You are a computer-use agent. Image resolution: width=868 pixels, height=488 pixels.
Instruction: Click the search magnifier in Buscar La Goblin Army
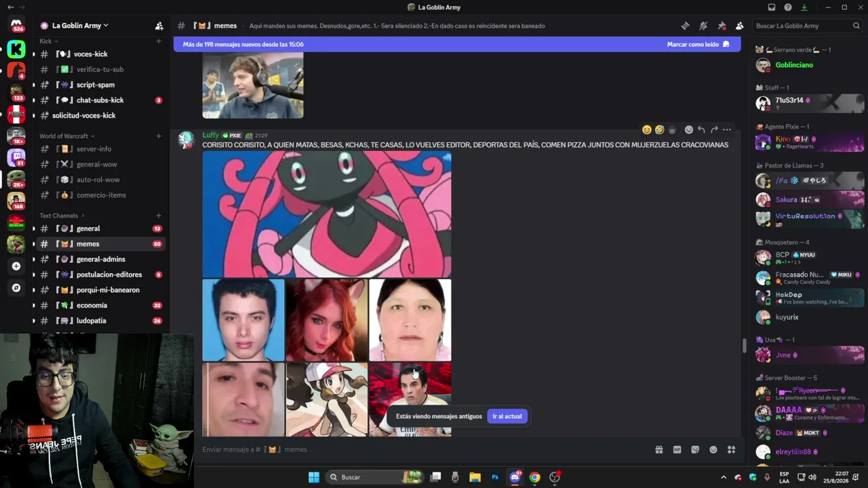coord(856,26)
